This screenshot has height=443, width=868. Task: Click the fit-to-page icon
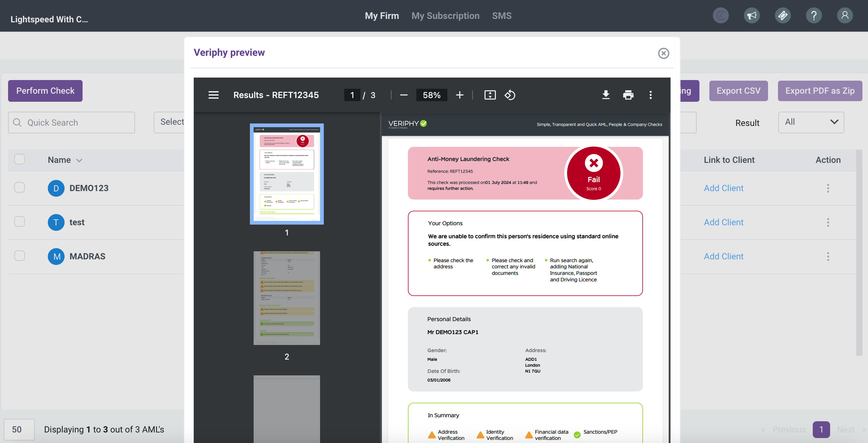[x=490, y=95]
